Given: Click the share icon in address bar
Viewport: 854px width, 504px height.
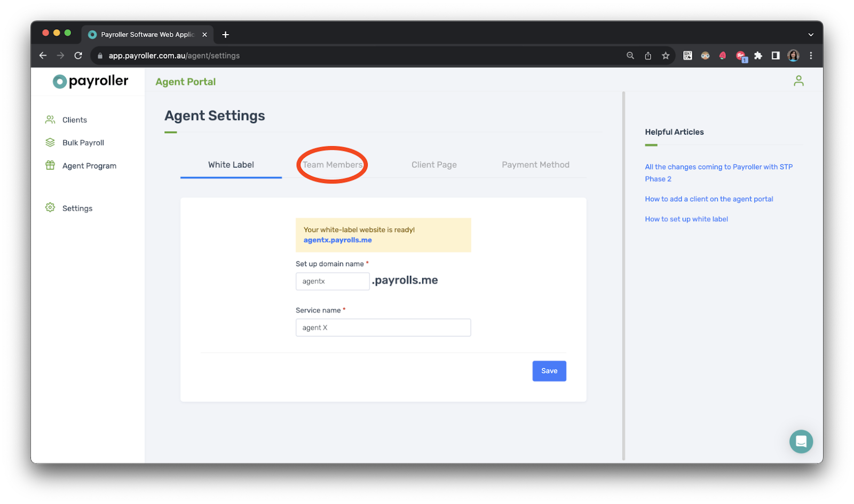Looking at the screenshot, I should 648,55.
